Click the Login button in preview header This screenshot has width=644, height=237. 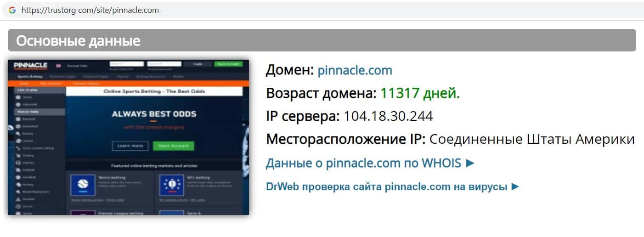(198, 64)
